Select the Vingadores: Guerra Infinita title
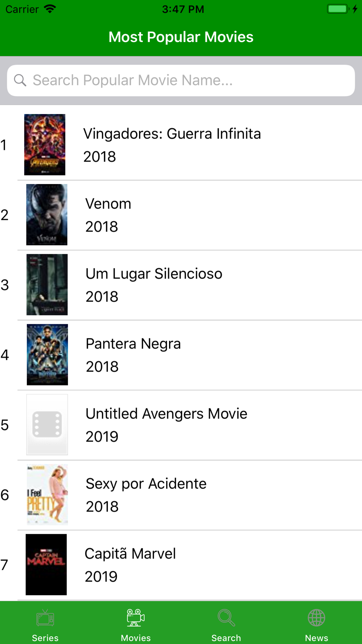Image resolution: width=362 pixels, height=644 pixels. (x=172, y=134)
